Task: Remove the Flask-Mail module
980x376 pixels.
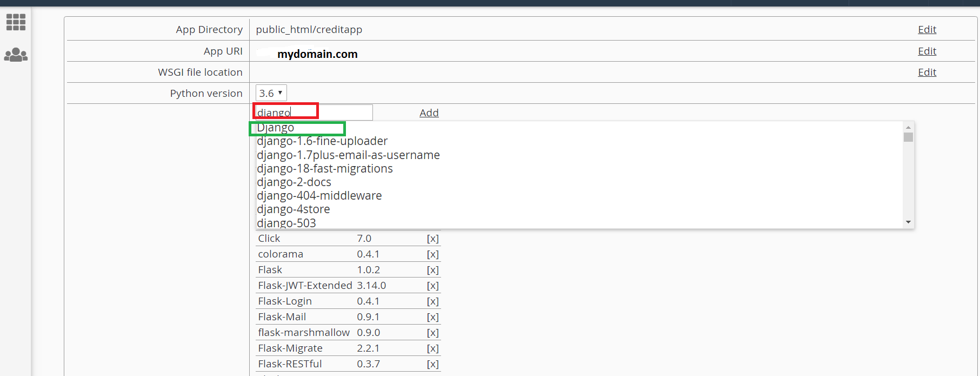Action: click(433, 317)
